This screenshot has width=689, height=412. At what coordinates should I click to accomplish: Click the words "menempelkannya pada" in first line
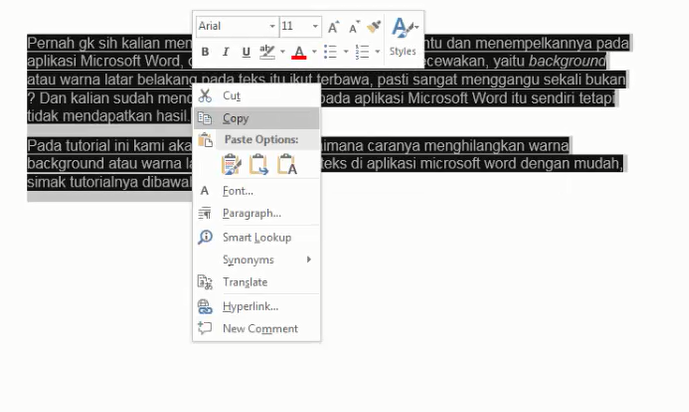[552, 43]
